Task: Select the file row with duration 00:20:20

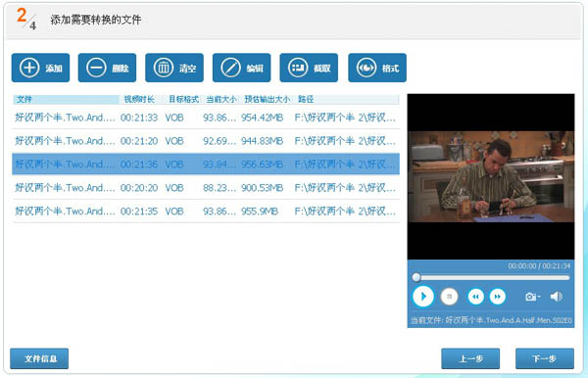Action: pyautogui.click(x=206, y=187)
